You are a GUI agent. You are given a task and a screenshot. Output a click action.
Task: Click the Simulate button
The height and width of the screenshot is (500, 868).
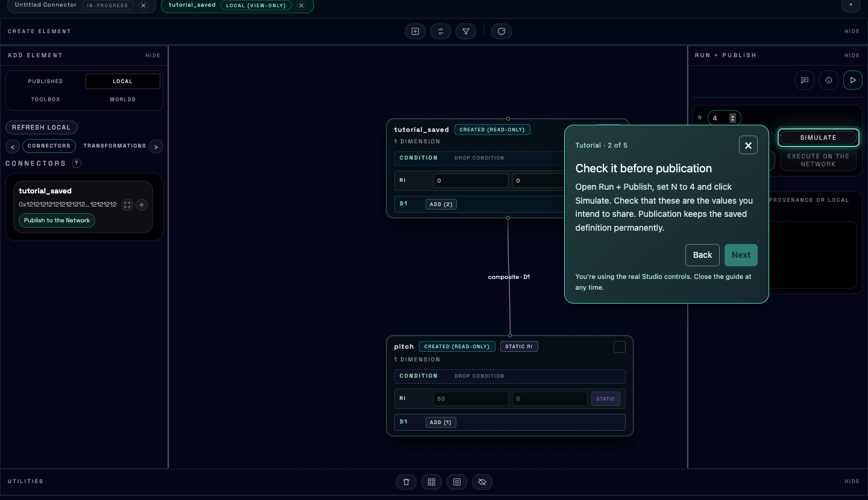pyautogui.click(x=818, y=138)
